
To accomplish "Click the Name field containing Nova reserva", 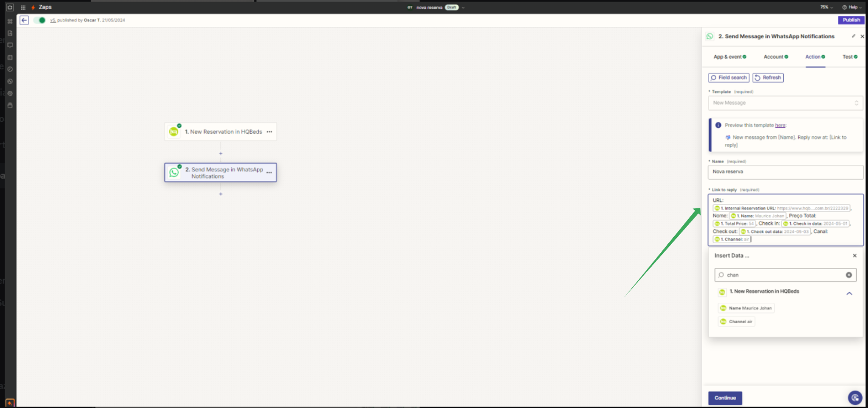I will (x=785, y=172).
